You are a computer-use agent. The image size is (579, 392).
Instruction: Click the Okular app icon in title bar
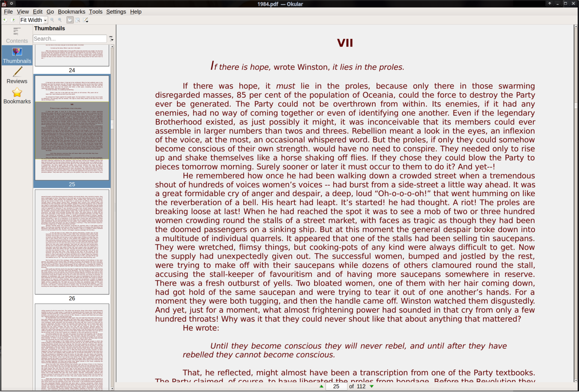pos(4,4)
